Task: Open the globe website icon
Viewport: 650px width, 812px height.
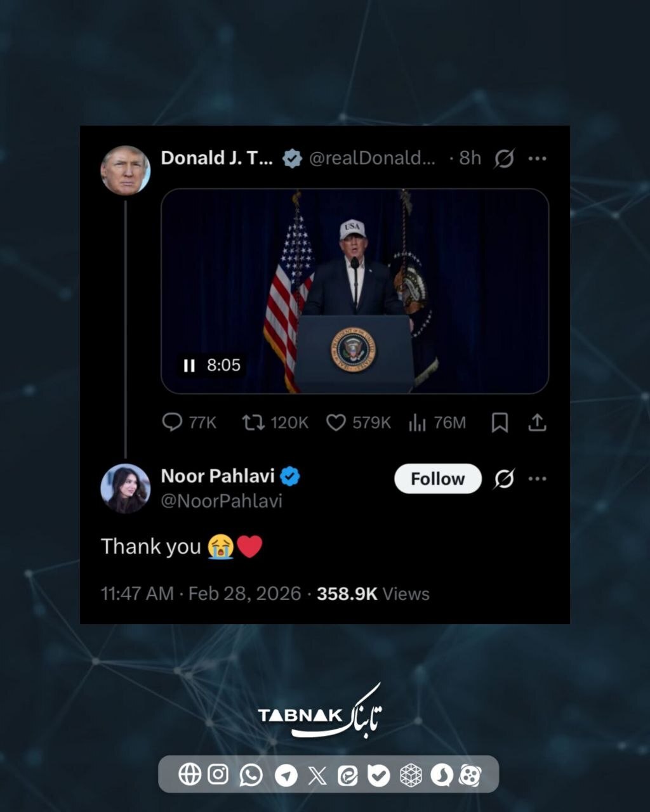Action: click(x=190, y=775)
